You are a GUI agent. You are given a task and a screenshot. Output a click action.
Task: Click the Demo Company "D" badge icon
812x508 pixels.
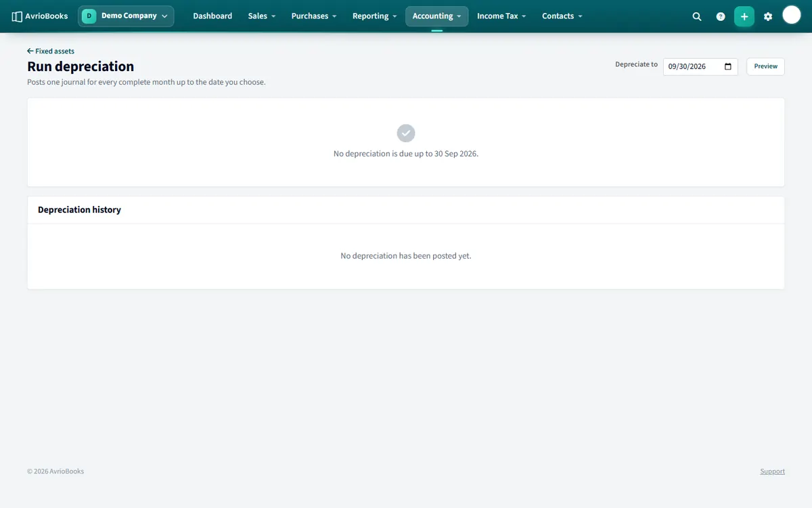tap(89, 16)
